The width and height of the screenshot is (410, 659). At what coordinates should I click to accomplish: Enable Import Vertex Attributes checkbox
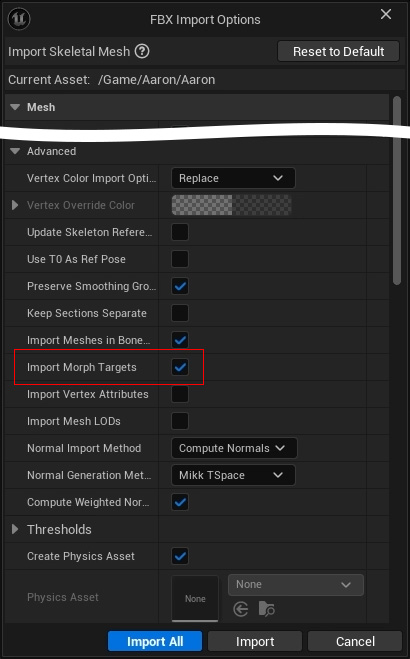180,394
